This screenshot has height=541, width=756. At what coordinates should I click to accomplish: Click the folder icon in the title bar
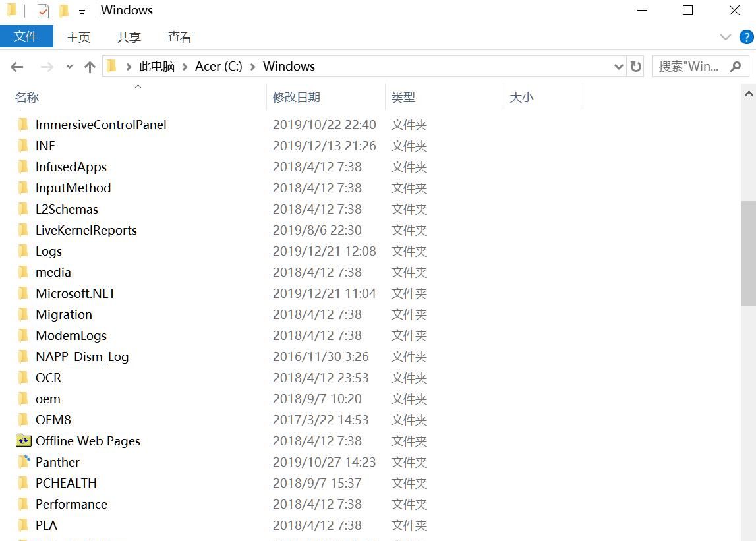coord(13,10)
